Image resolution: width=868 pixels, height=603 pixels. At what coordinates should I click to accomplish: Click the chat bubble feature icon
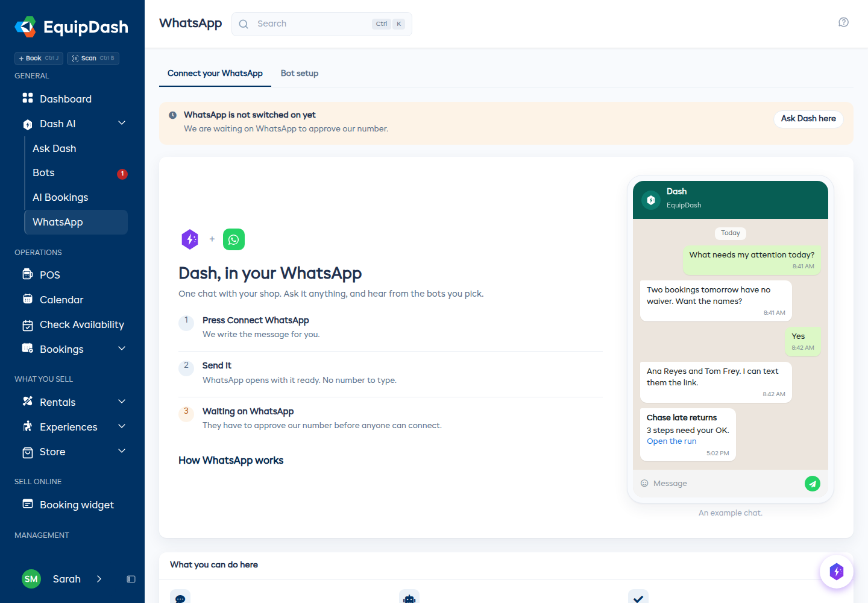pyautogui.click(x=180, y=597)
